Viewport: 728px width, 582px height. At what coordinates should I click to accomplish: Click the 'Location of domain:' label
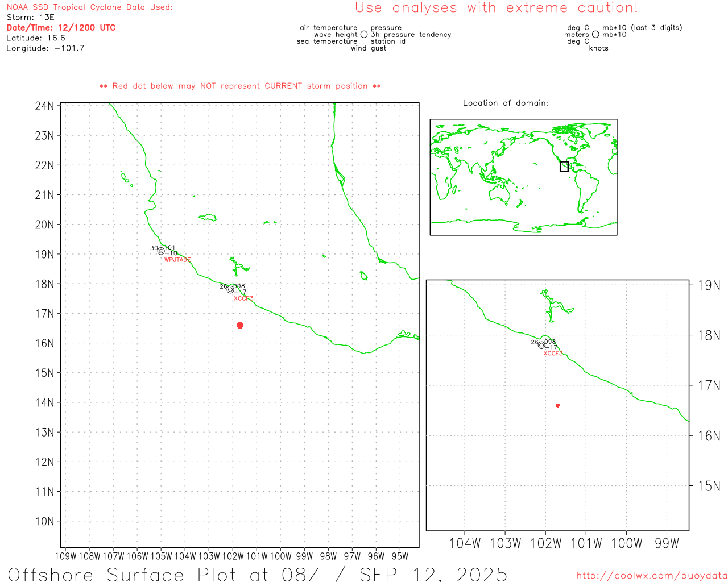point(506,103)
